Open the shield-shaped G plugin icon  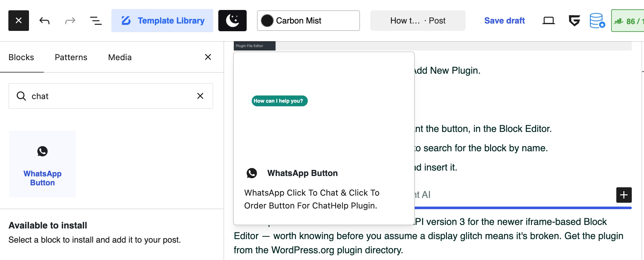tap(574, 21)
